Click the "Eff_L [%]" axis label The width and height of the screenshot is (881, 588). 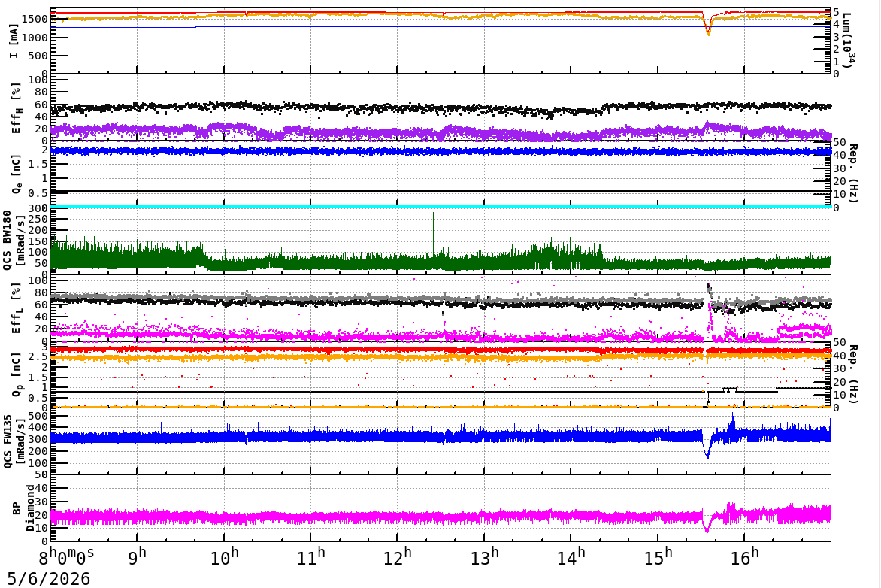pyautogui.click(x=17, y=308)
